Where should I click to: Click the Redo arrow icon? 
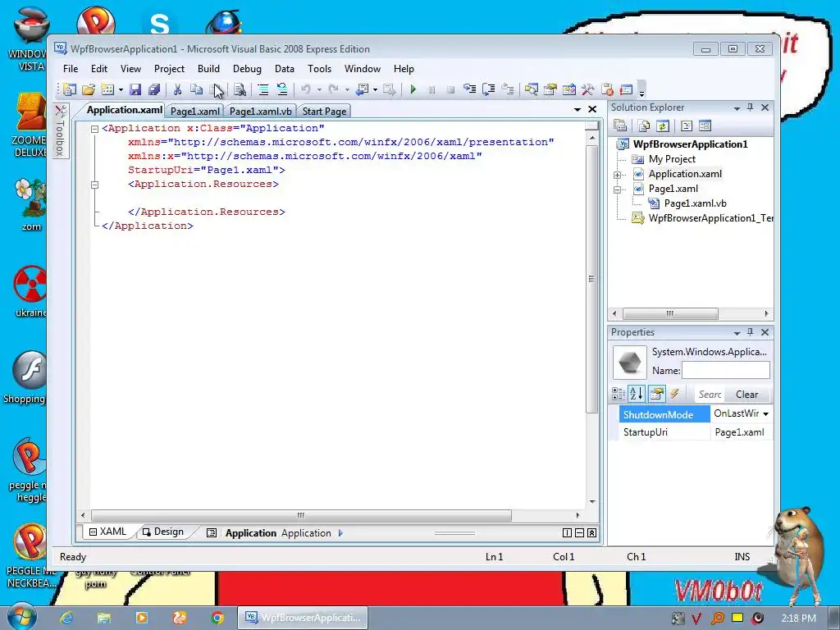coord(333,89)
